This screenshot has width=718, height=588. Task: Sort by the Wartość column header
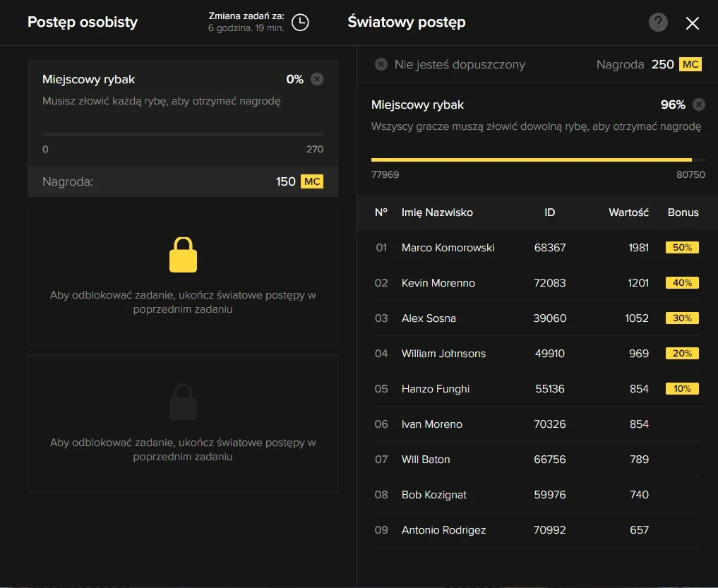[628, 212]
